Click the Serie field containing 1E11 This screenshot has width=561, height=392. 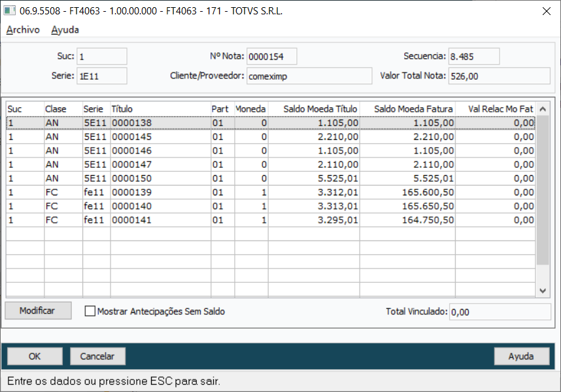[x=102, y=76]
